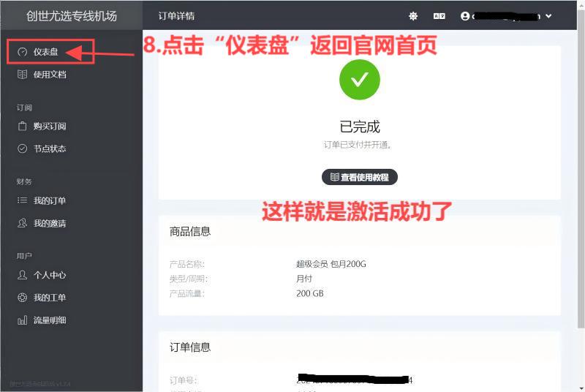This screenshot has height=392, width=585.
Task: Click the 仪表盘 dashboard gauge icon
Action: click(23, 52)
